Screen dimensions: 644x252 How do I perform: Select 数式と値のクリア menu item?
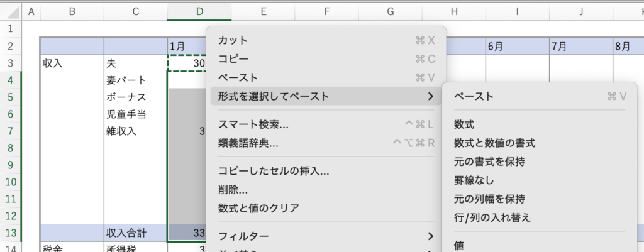pyautogui.click(x=258, y=208)
